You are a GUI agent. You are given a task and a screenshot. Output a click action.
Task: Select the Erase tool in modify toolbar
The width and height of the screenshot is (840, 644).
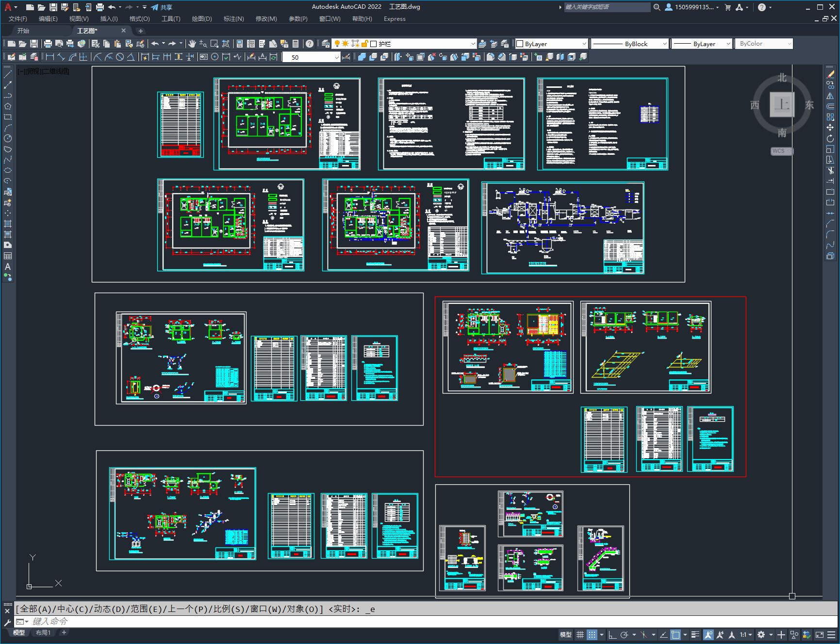[830, 74]
